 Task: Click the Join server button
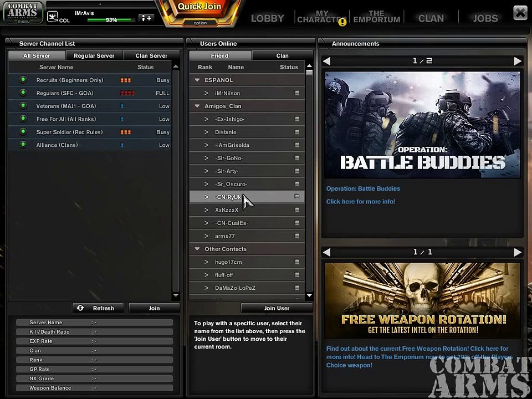(155, 308)
